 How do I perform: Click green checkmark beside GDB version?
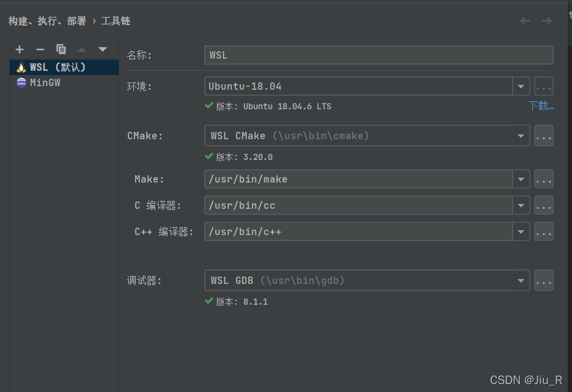pos(209,301)
